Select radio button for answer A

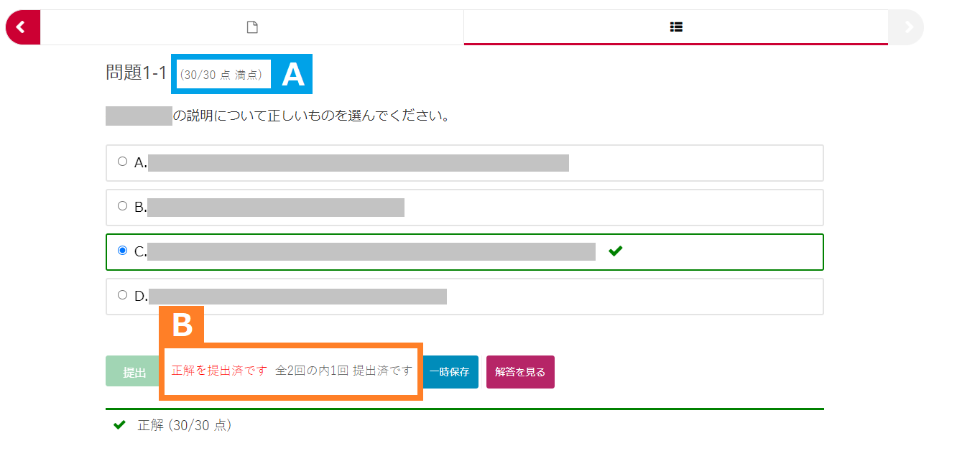coord(122,162)
